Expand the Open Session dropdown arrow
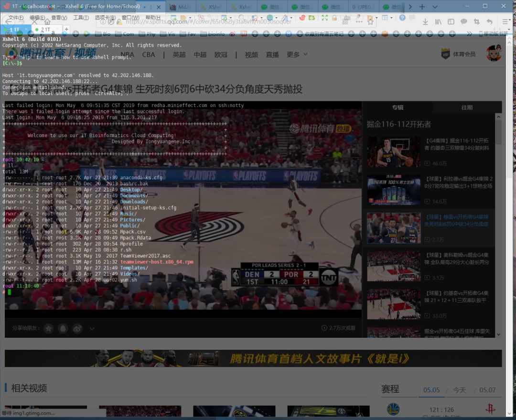516x420 pixels. tap(190, 18)
